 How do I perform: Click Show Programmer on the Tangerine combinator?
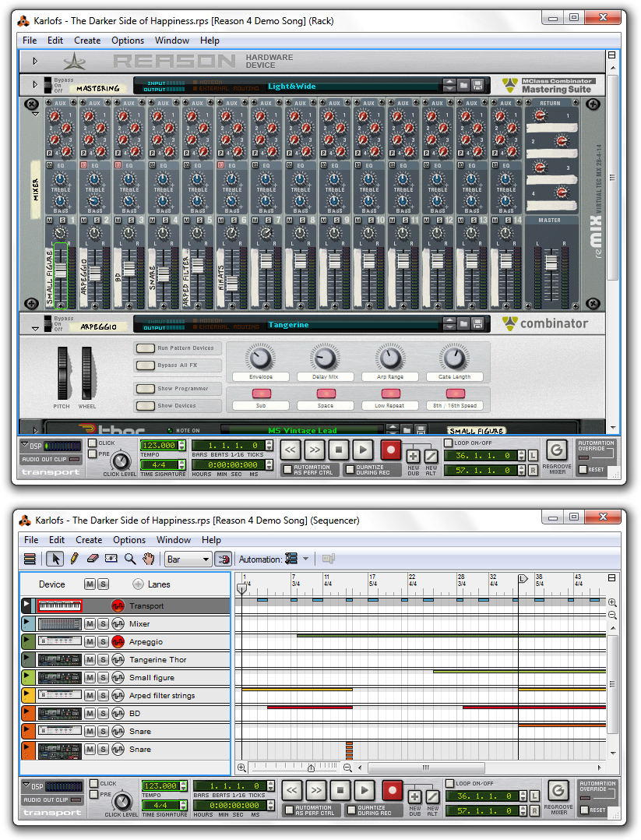144,388
